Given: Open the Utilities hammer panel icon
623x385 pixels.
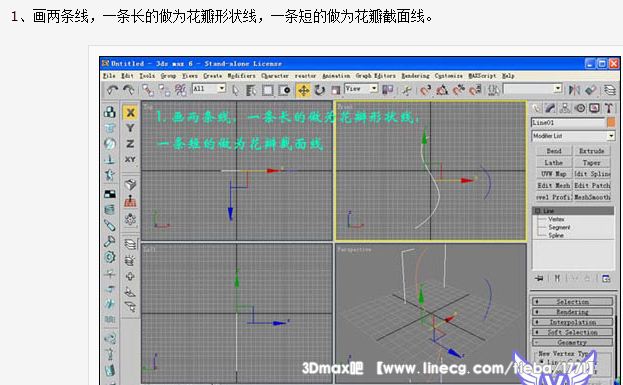Looking at the screenshot, I should (608, 108).
